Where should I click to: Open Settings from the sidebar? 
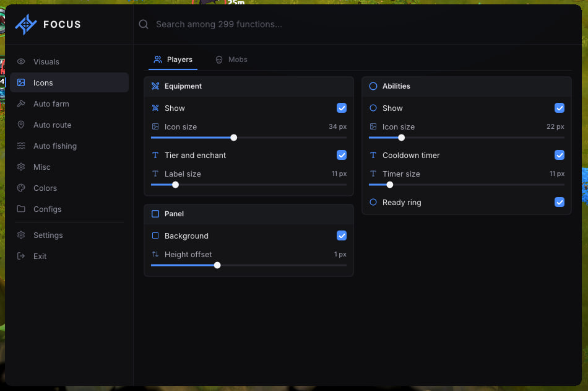pos(69,235)
